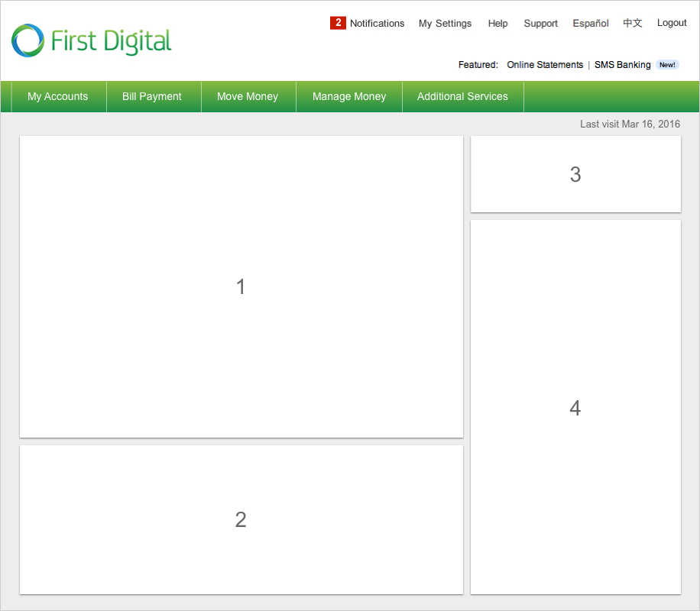Open the Move Money menu
The image size is (700, 611).
[248, 96]
